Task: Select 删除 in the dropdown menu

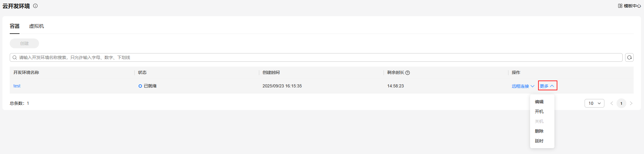Action: coord(539,131)
